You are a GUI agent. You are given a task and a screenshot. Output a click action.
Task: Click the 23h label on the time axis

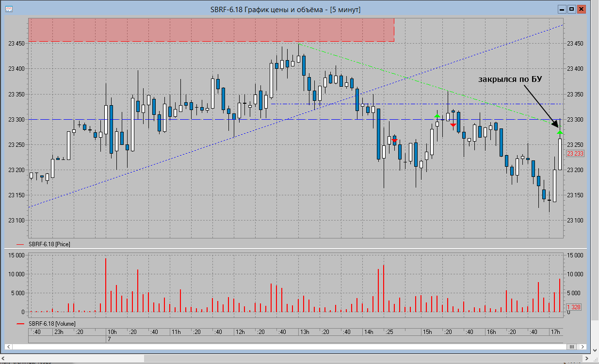[58, 332]
